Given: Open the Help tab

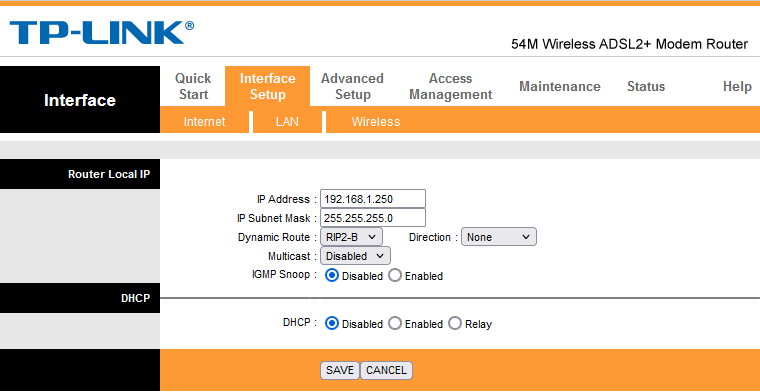Looking at the screenshot, I should pyautogui.click(x=737, y=86).
